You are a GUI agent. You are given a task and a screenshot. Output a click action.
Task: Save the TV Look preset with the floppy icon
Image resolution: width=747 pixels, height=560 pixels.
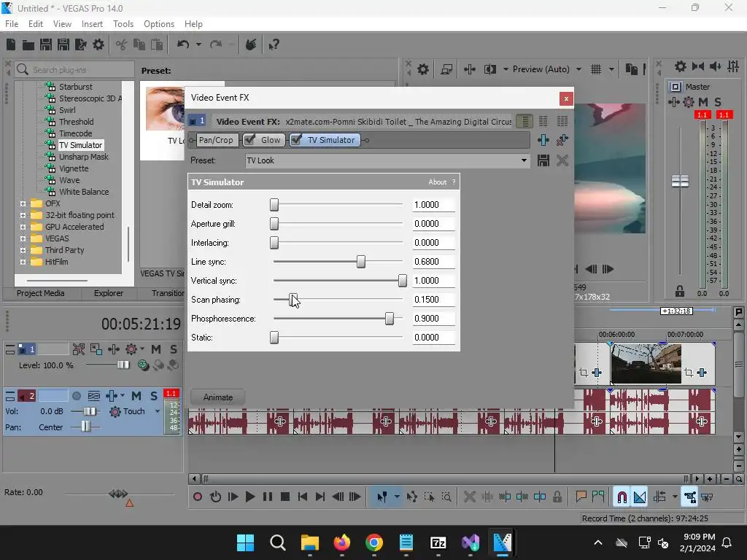(x=543, y=160)
